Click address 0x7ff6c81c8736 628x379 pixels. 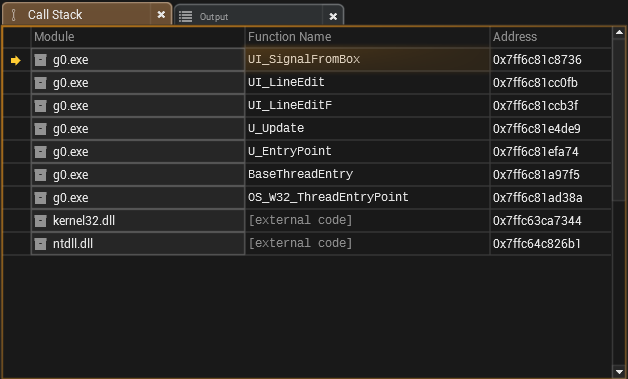(537, 60)
